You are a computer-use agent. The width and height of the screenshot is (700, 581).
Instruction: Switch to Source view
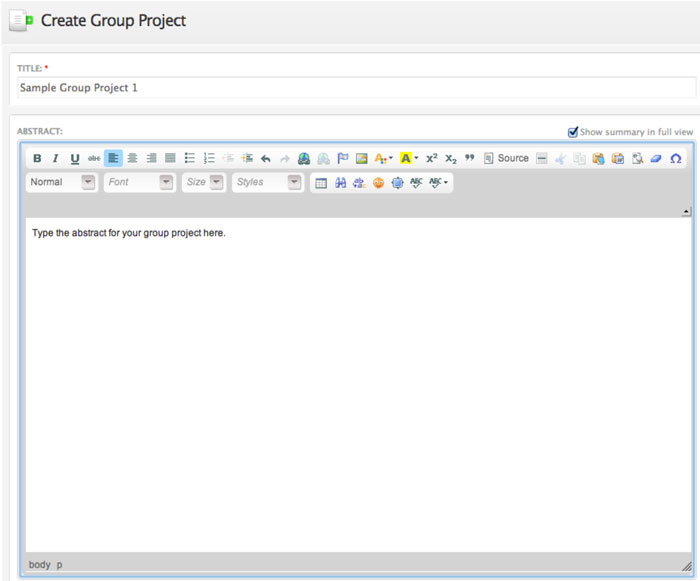506,158
